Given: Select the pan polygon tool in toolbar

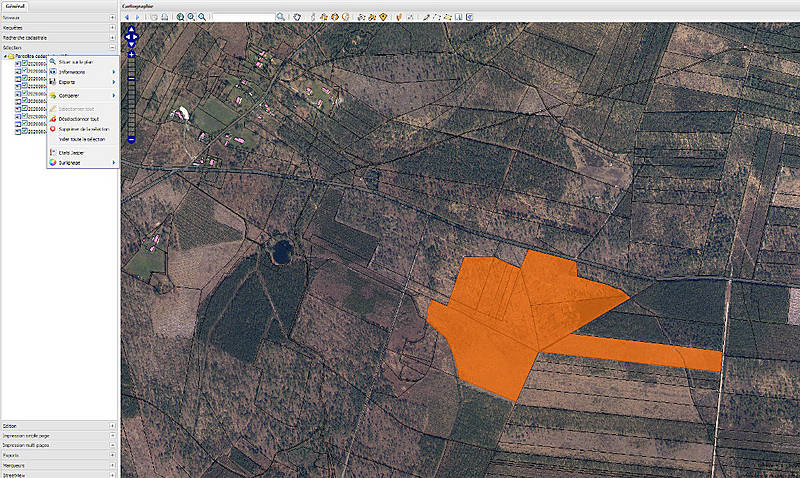Looking at the screenshot, I should (297, 17).
